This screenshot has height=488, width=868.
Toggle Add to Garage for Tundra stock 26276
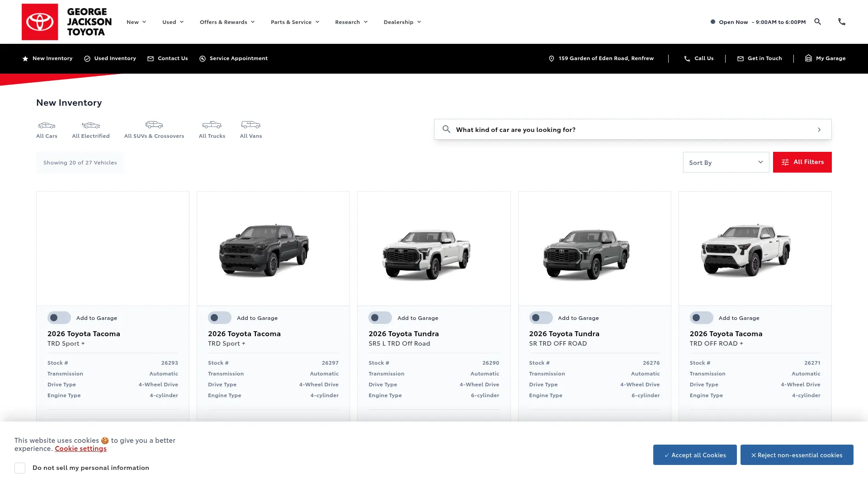pyautogui.click(x=541, y=318)
